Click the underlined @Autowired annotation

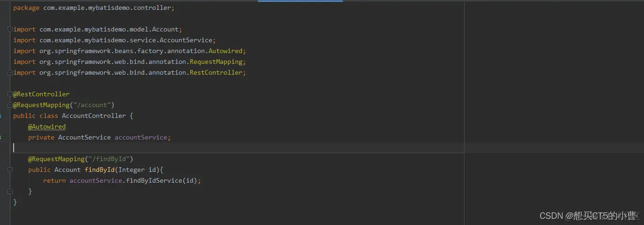(47, 126)
